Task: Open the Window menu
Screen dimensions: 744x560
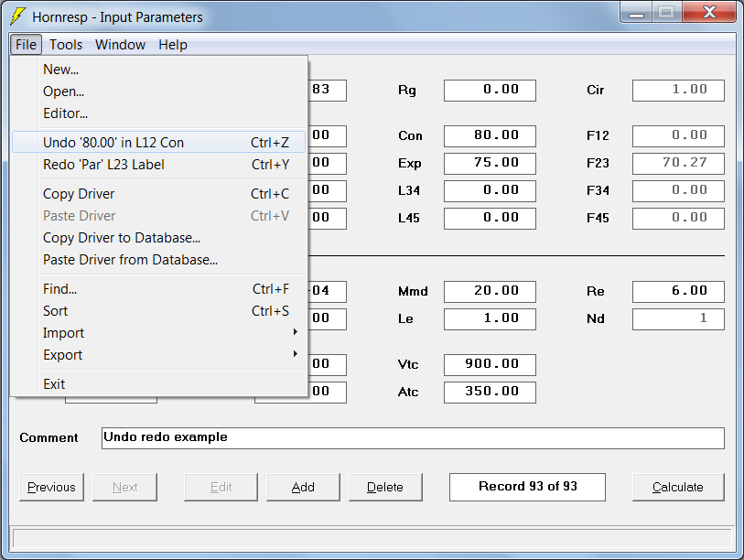Action: (120, 45)
